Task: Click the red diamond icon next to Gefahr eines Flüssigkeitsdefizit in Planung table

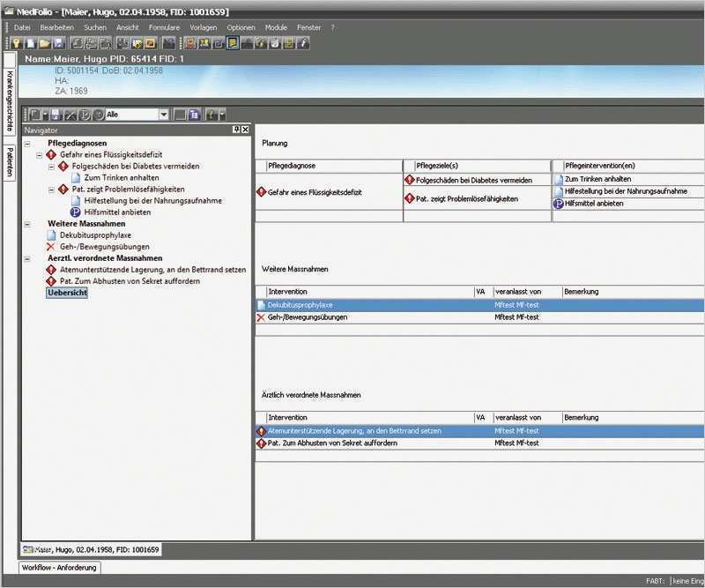Action: [x=261, y=192]
